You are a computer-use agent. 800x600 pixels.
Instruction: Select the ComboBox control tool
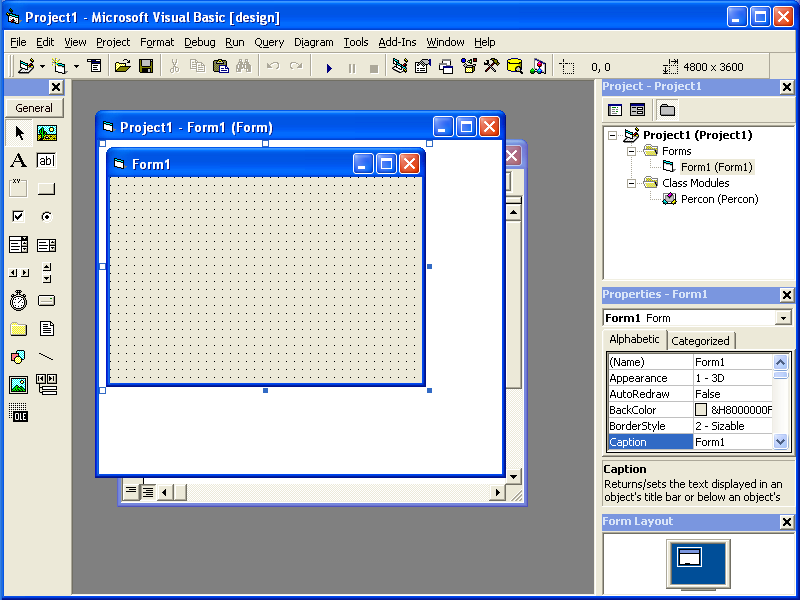click(x=19, y=245)
